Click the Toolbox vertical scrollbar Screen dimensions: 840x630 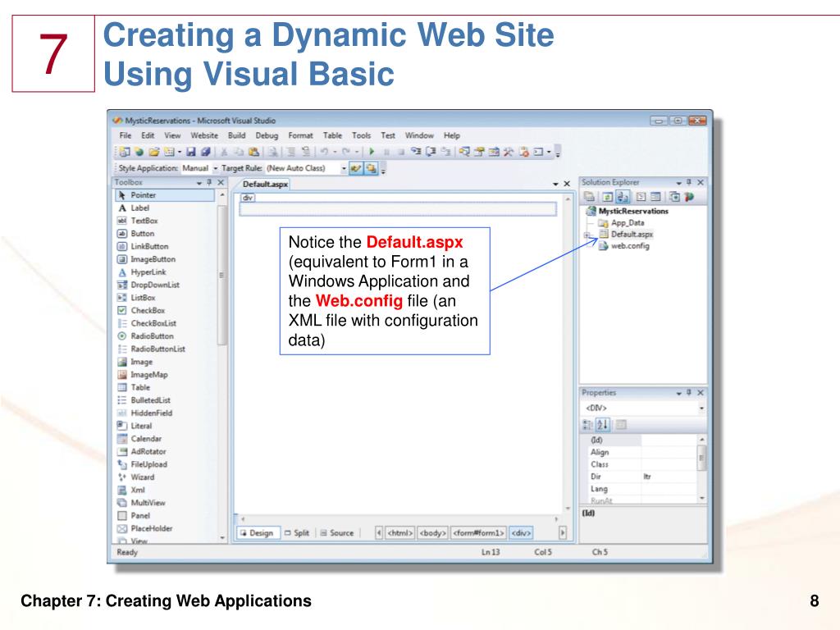(222, 366)
